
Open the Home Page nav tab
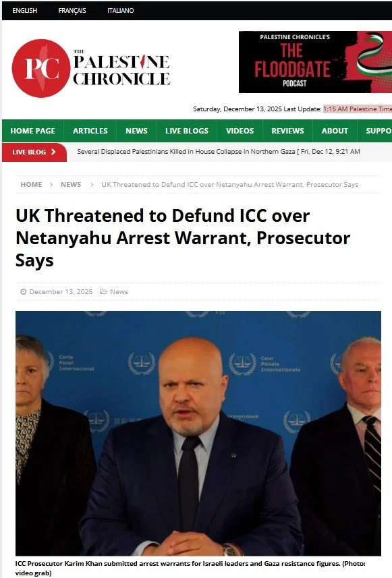click(33, 131)
